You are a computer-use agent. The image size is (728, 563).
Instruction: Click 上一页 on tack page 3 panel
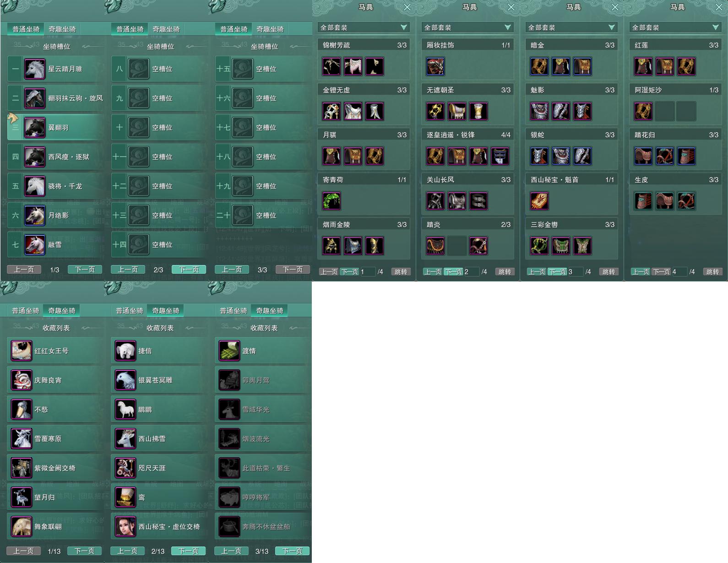coord(537,272)
